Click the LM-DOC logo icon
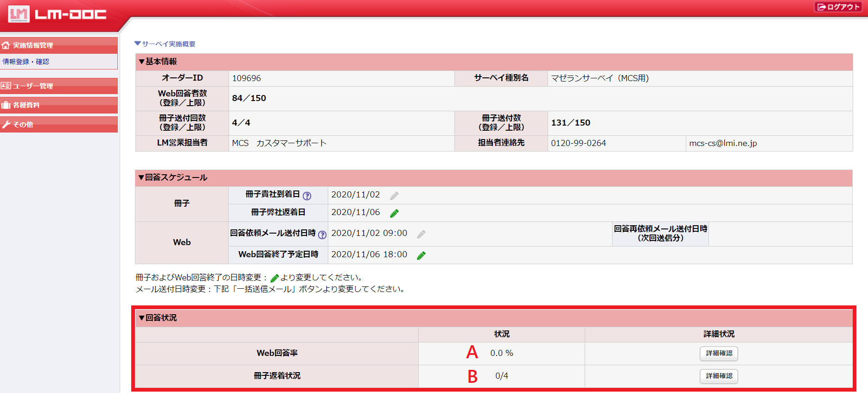Image resolution: width=868 pixels, height=393 pixels. (x=19, y=14)
